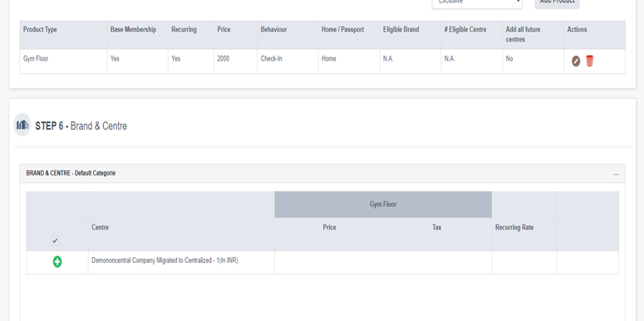Add the Demononcentral centre with green plus
Viewport: 644px width, 321px height.
[57, 261]
